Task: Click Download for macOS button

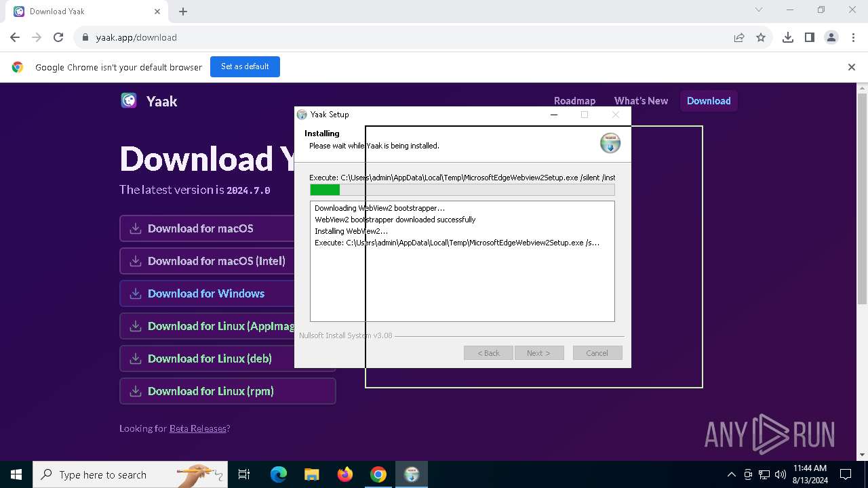Action: coord(207,228)
